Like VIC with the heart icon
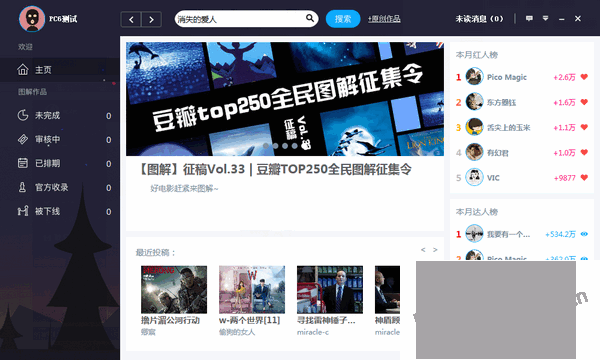This screenshot has height=360, width=600. (x=584, y=178)
